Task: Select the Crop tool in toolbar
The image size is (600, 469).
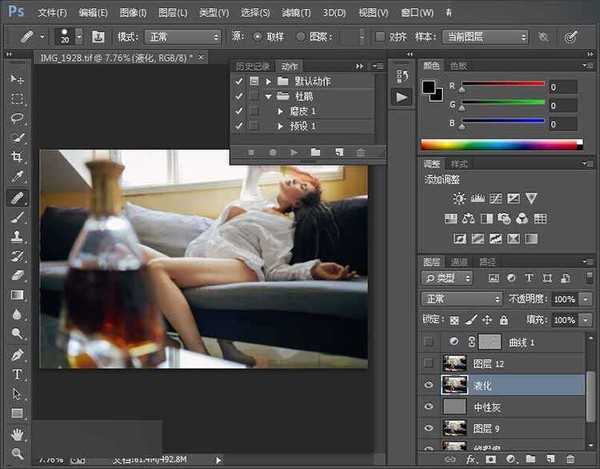Action: coord(17,157)
